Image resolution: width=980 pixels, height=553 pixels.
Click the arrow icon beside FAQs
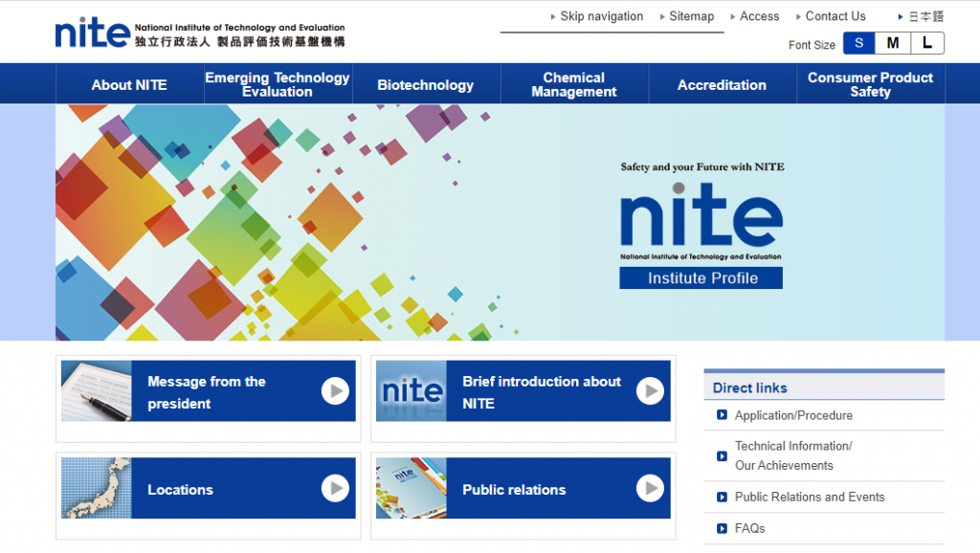(722, 529)
